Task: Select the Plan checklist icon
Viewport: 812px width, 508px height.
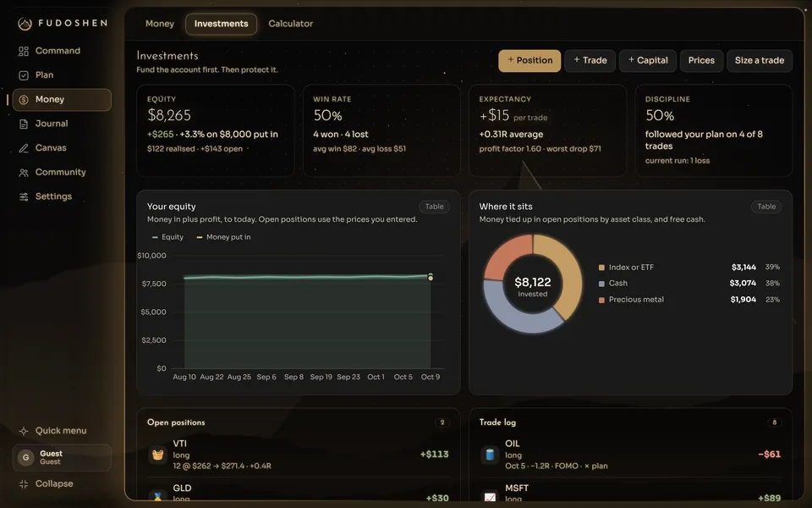Action: click(x=24, y=75)
